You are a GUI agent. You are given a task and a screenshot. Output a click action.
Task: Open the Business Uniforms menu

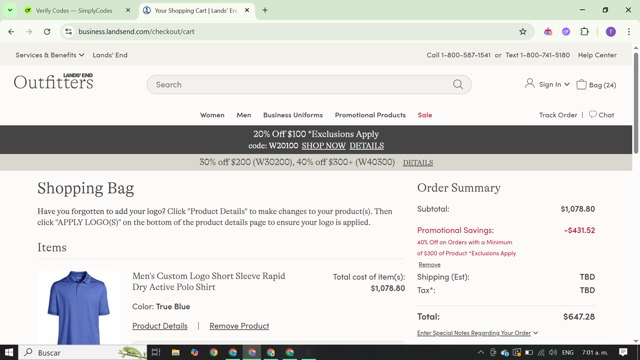293,115
